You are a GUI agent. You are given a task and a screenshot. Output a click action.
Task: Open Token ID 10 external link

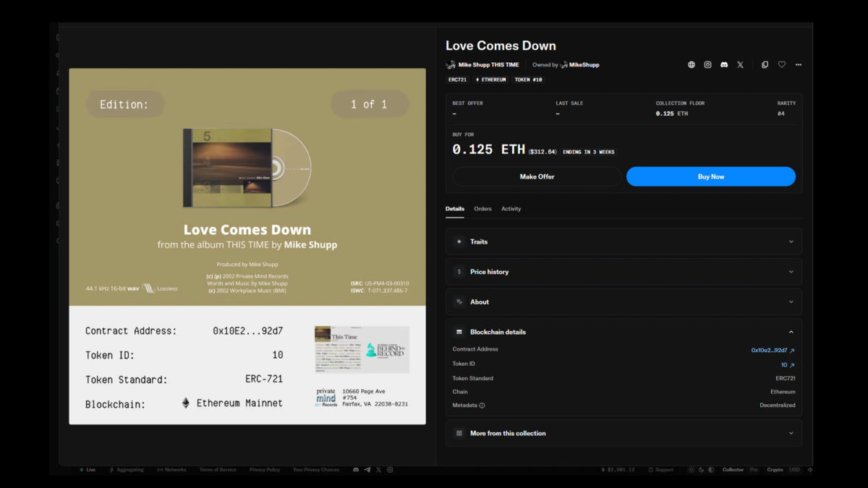pos(788,365)
